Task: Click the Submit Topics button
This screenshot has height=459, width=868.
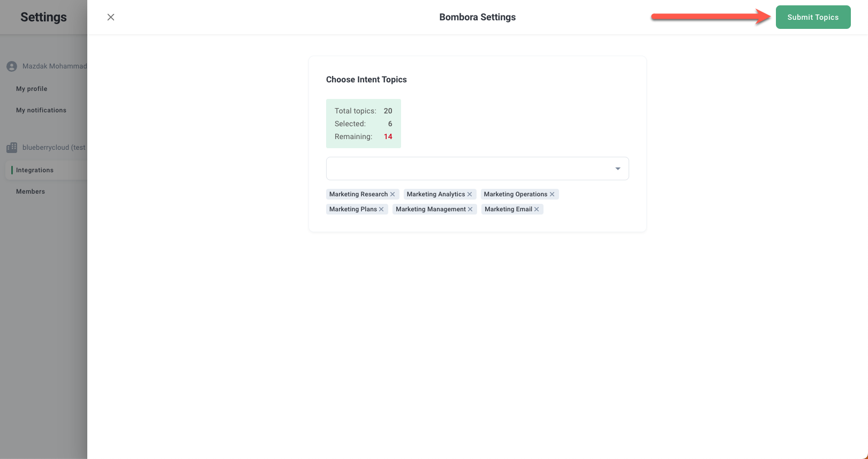Action: pyautogui.click(x=813, y=17)
